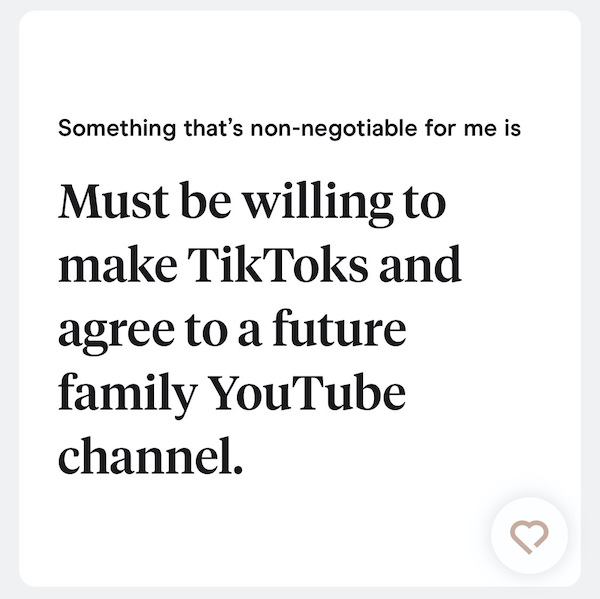Click the "agree to a future" line

231,331
